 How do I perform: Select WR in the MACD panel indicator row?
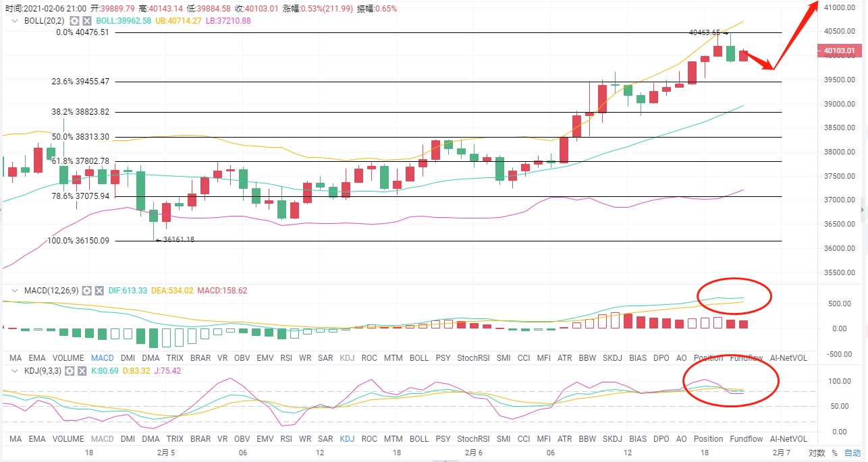(x=305, y=357)
